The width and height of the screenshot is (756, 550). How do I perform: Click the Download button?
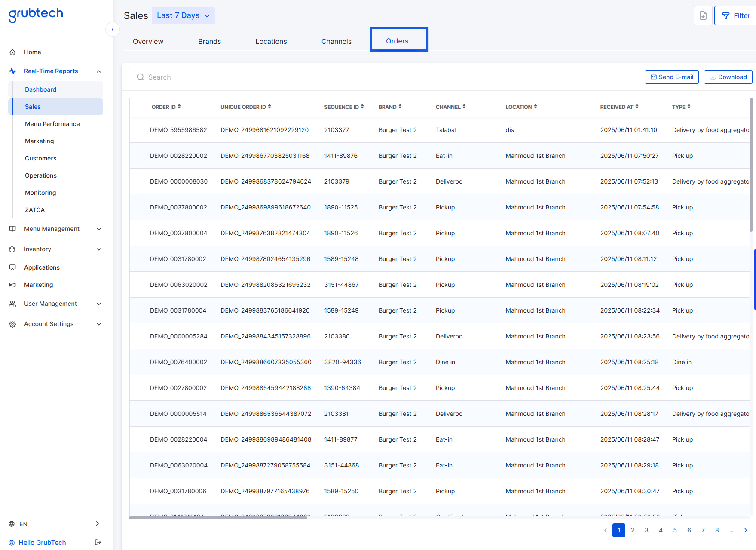point(728,77)
